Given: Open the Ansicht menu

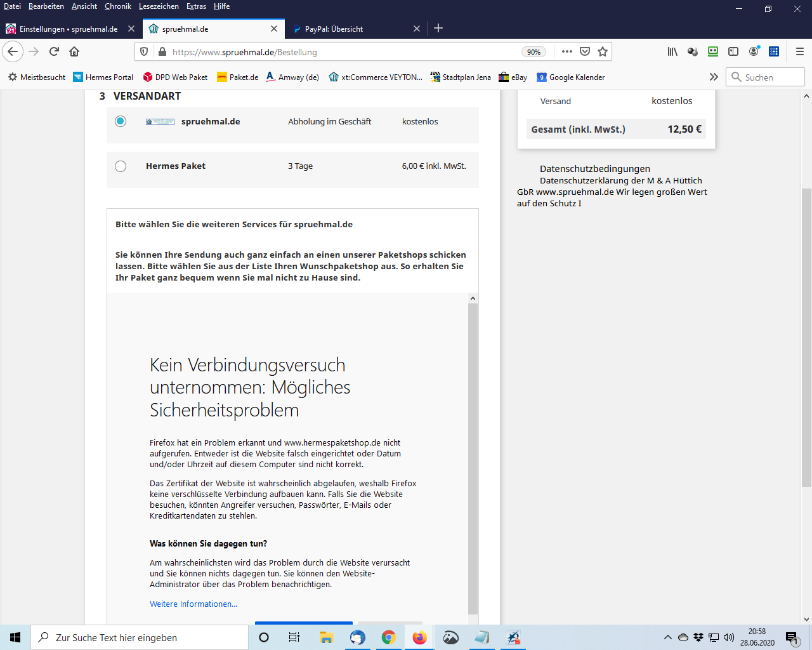Looking at the screenshot, I should 84,6.
